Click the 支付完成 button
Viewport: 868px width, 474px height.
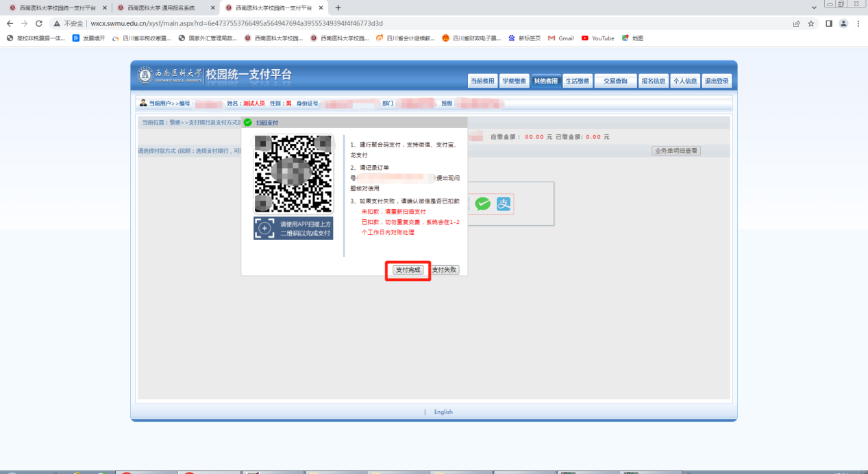(x=408, y=270)
